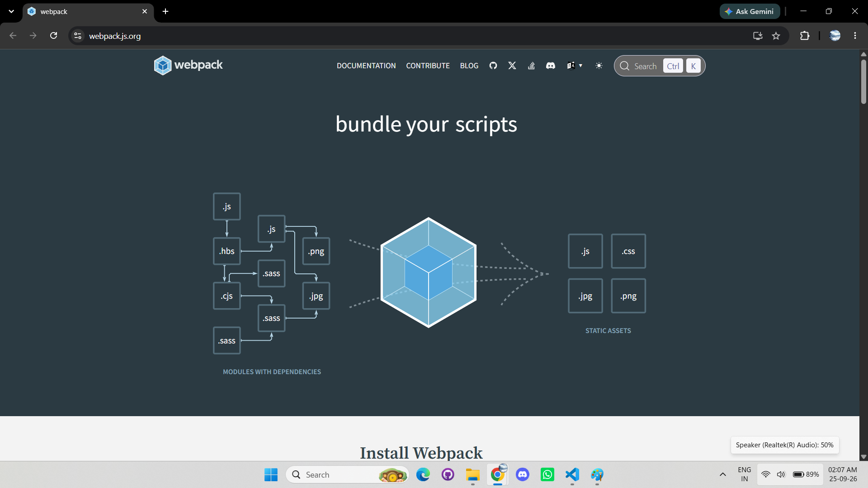Click the .hbs module box
This screenshot has width=868, height=488.
coord(227,251)
